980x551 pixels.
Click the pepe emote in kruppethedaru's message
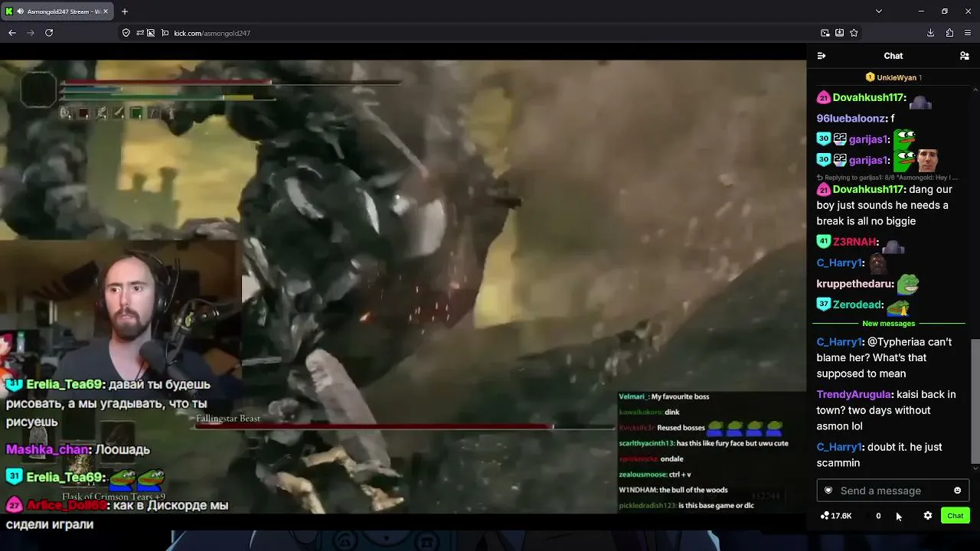[908, 284]
